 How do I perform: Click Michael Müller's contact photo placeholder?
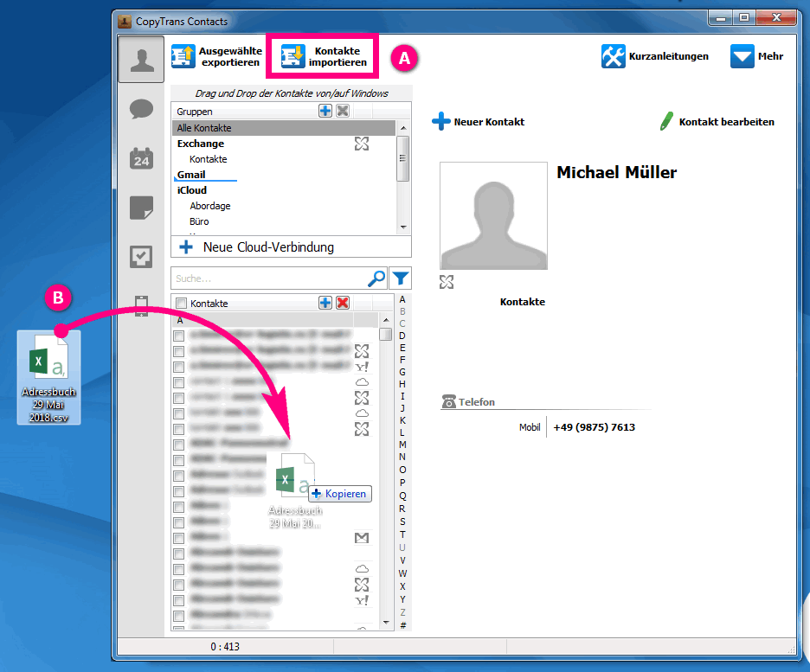[493, 215]
